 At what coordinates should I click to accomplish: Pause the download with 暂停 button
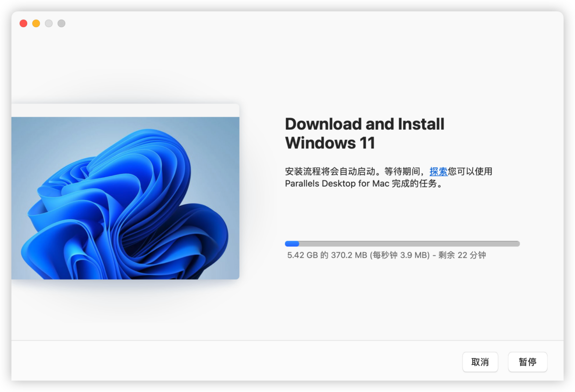coord(528,362)
